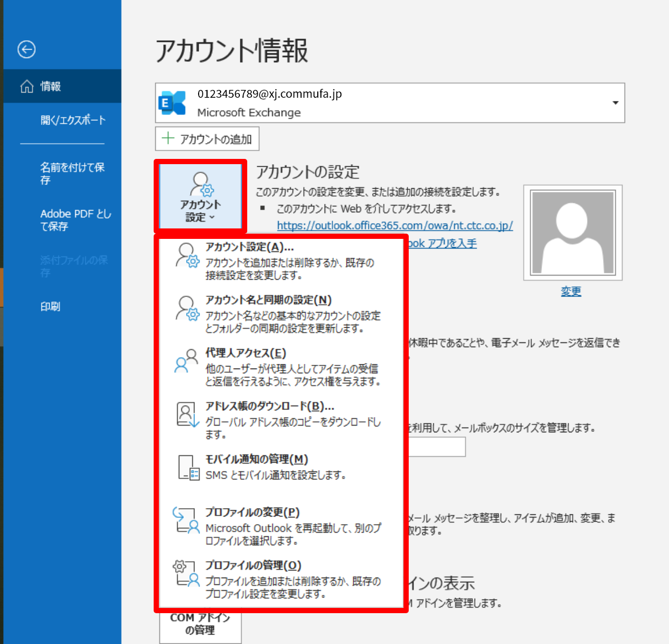
Task: Click the アプリを入手 link
Action: coord(443,244)
